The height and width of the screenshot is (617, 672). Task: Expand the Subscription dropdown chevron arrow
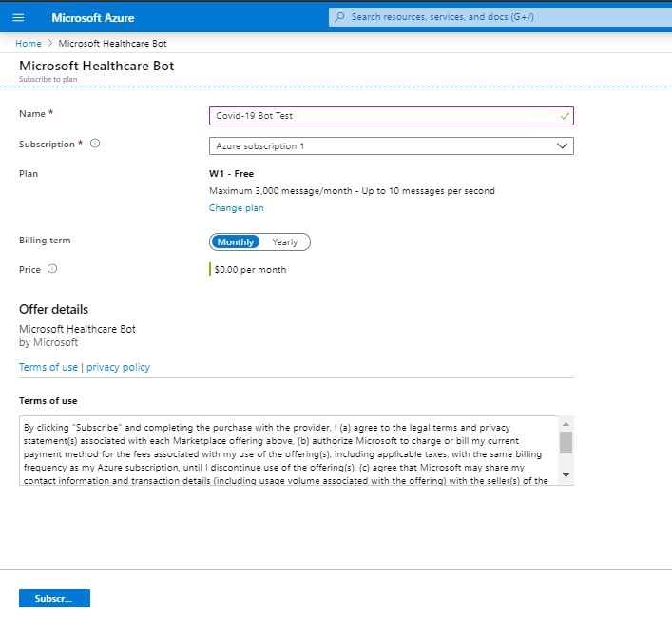point(563,146)
